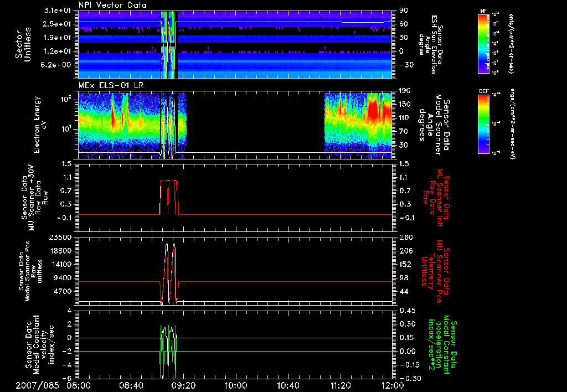Click the Model Scanner Angle degrees label
567x392 pixels.
point(434,125)
